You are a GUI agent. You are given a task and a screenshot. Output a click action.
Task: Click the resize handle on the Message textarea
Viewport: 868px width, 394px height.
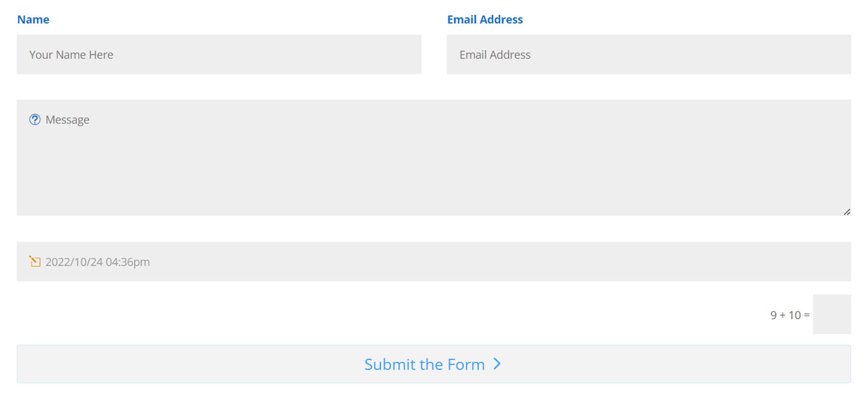847,211
